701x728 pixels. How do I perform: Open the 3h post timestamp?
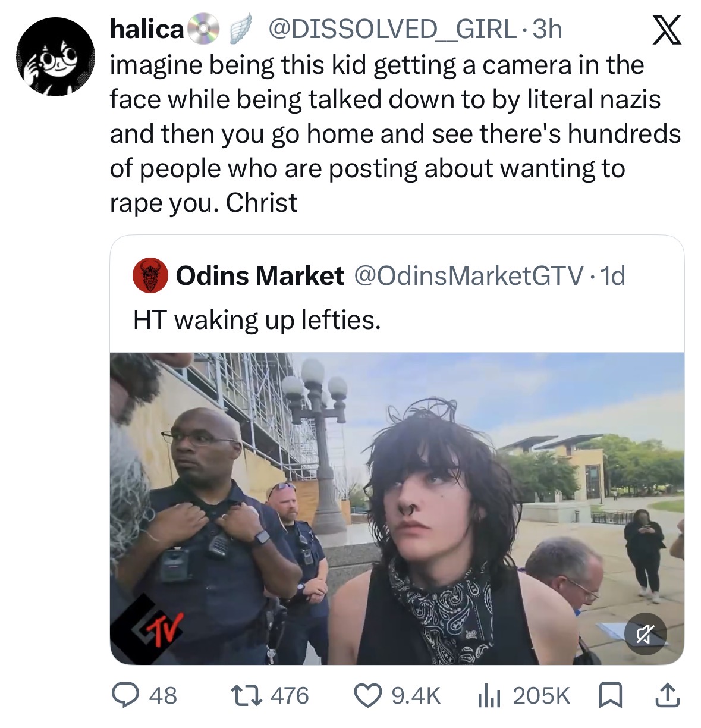coord(547,29)
